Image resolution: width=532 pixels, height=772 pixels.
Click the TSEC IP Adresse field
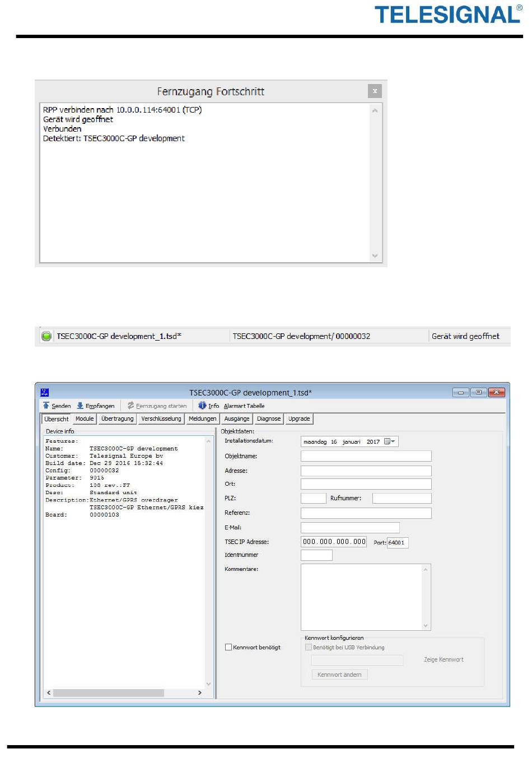tap(334, 542)
